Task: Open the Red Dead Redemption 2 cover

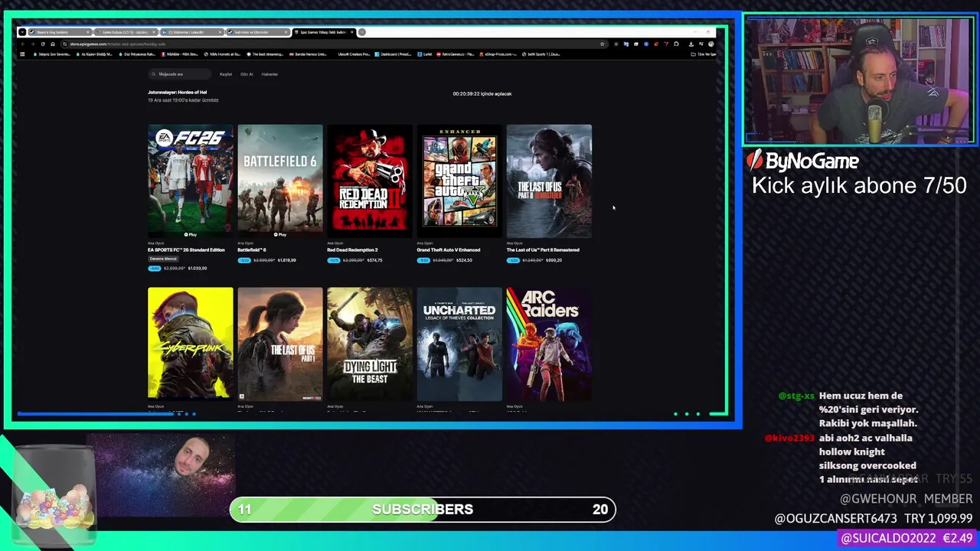Action: coord(370,181)
